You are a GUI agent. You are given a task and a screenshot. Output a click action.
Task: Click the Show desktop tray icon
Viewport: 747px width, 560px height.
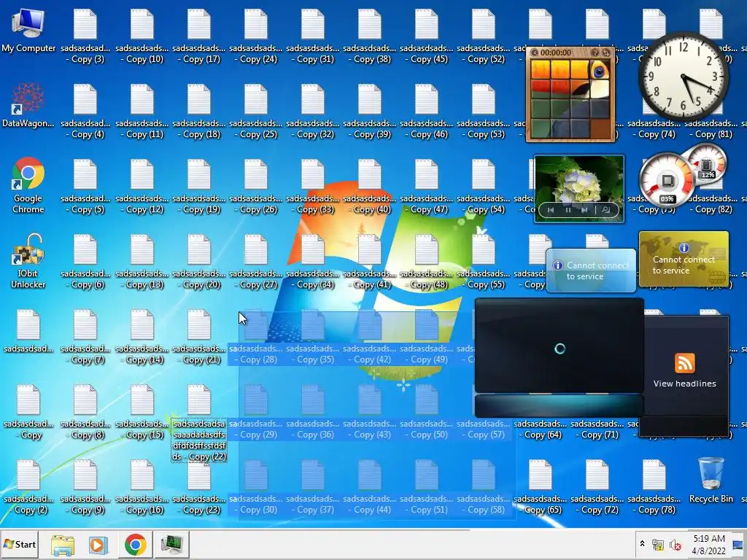(x=738, y=544)
